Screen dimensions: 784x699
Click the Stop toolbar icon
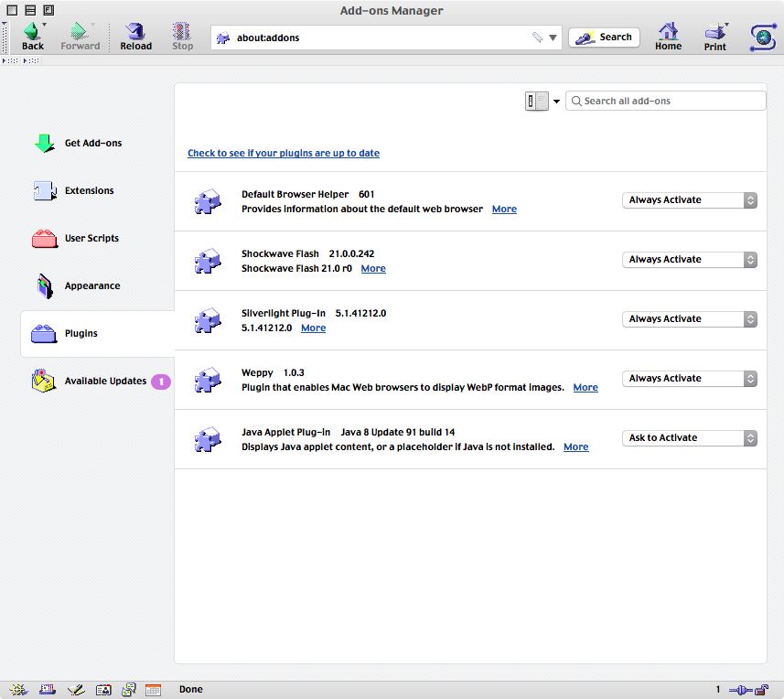183,33
